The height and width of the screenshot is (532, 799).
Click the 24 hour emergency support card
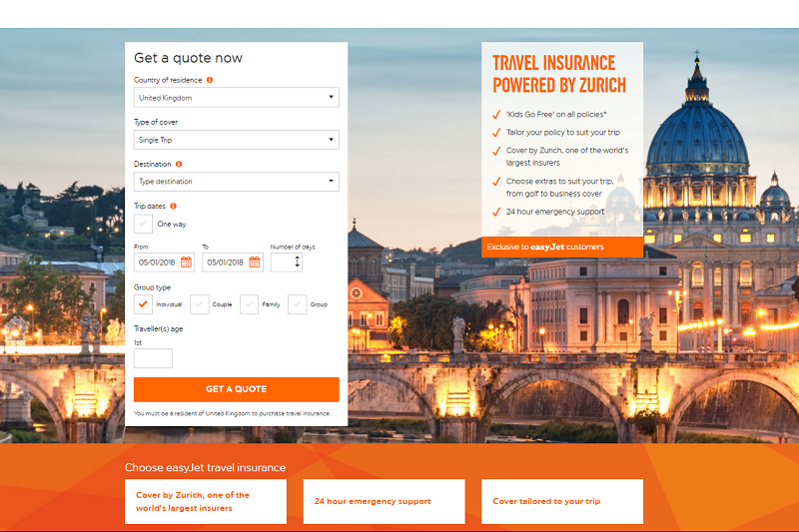coord(385,501)
